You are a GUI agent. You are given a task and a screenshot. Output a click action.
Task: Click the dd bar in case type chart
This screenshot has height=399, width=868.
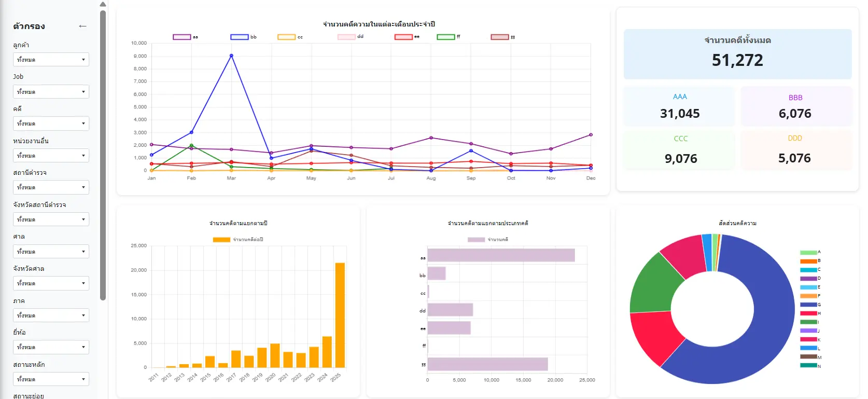tap(450, 310)
